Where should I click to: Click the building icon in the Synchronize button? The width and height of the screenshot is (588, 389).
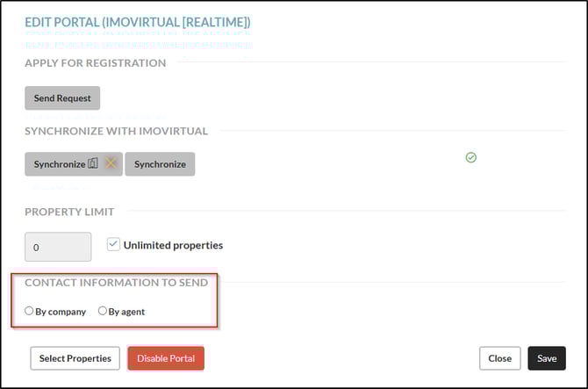[x=94, y=164]
